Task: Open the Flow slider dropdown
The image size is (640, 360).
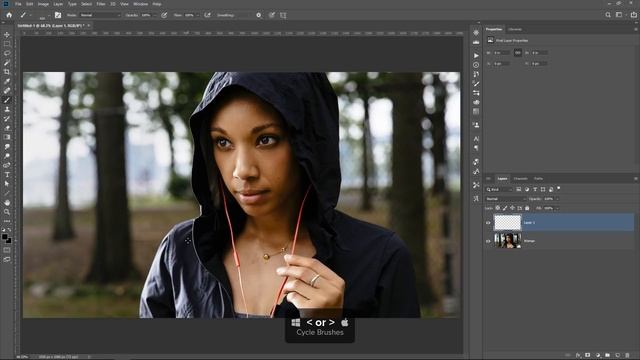Action: point(197,15)
